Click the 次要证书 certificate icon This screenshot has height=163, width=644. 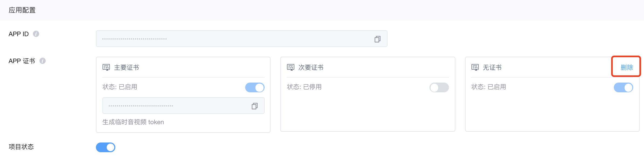click(x=290, y=67)
